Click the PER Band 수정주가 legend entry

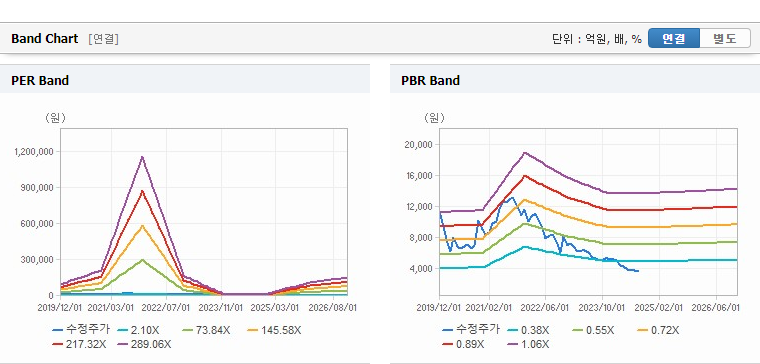tap(81, 330)
